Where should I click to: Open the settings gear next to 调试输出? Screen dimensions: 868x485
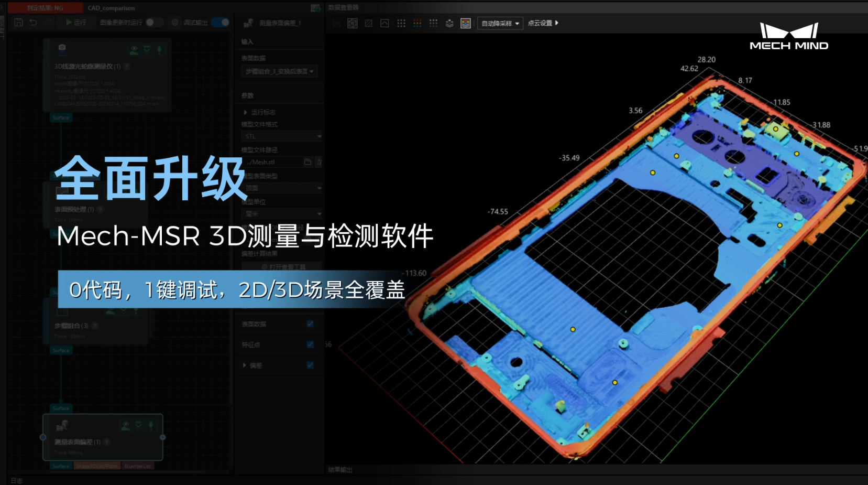click(x=175, y=22)
